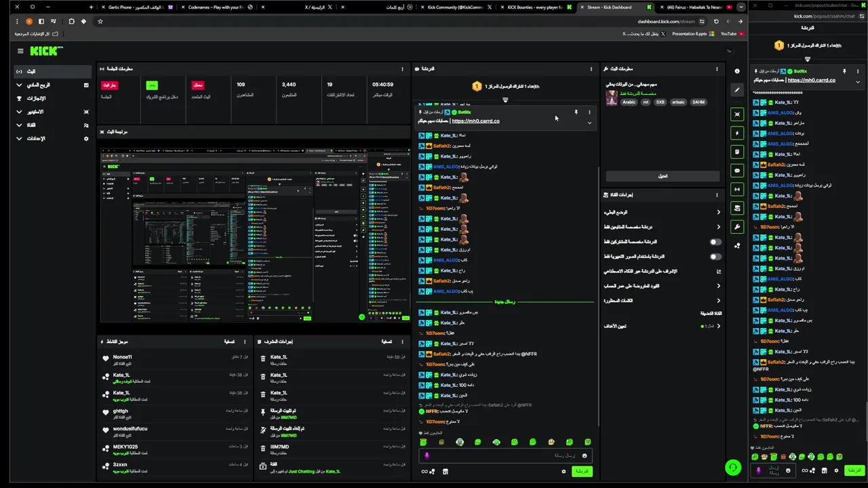Expand the popout pinned message chevron
Image resolution: width=868 pixels, height=488 pixels.
pos(858,82)
